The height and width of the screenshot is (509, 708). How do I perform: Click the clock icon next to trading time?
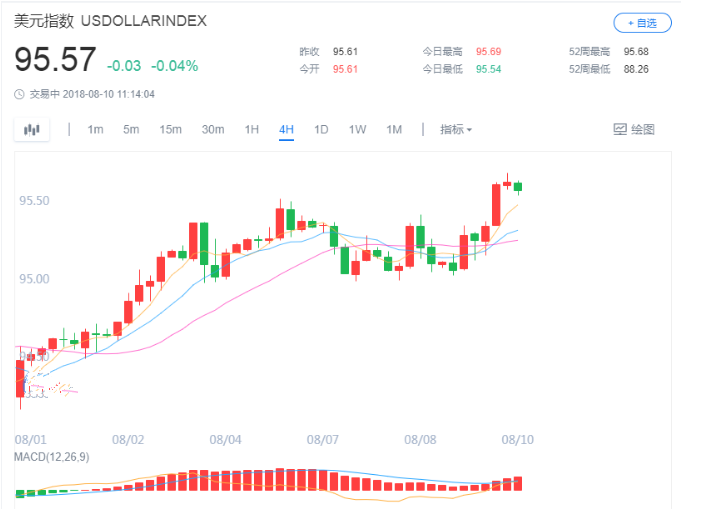pyautogui.click(x=19, y=94)
